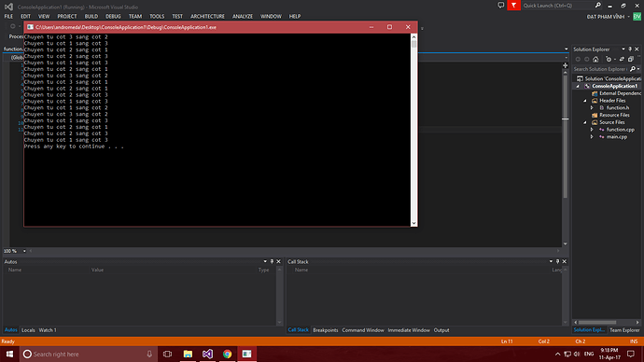Open the ARCHITECTURE menu
The image size is (644, 362).
pyautogui.click(x=207, y=17)
